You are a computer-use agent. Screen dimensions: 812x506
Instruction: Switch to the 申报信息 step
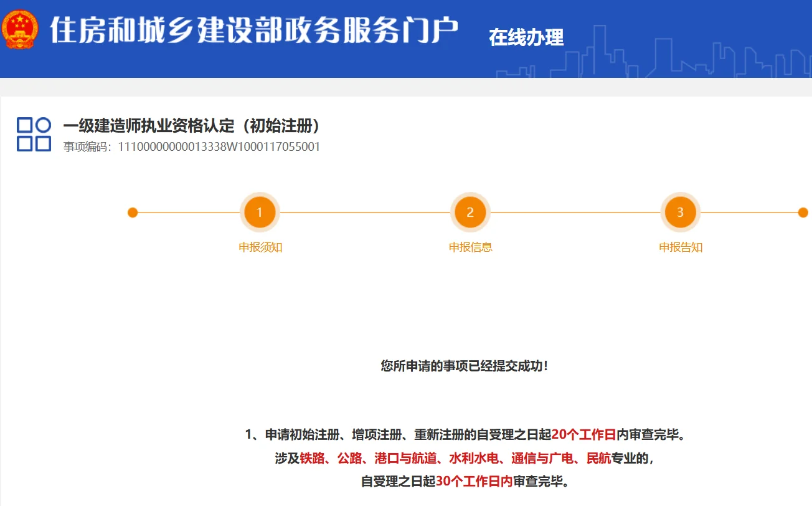coord(470,247)
